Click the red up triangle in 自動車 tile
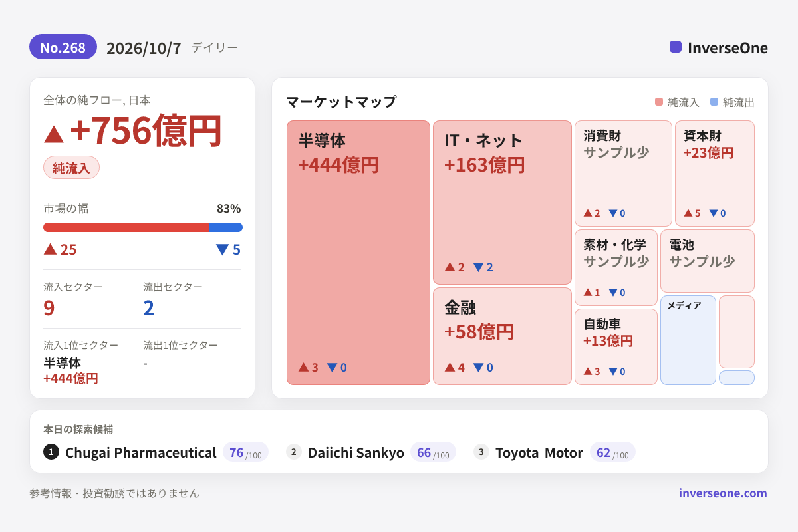 click(x=588, y=372)
